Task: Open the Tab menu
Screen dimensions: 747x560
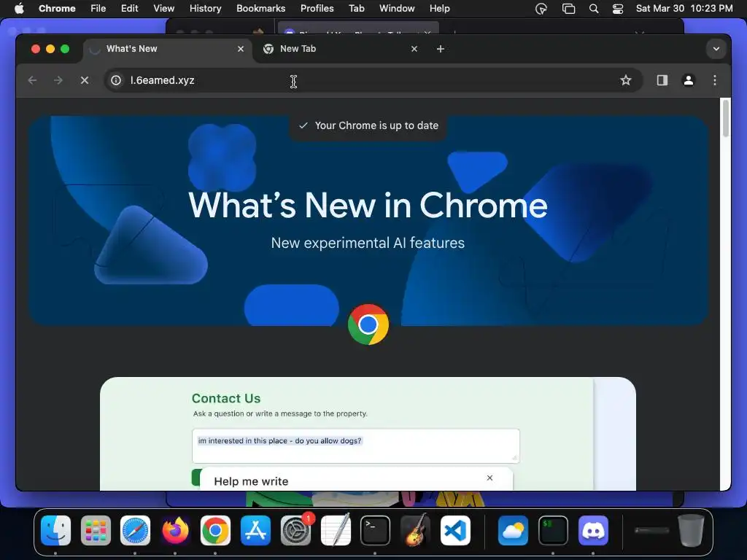Action: click(356, 8)
